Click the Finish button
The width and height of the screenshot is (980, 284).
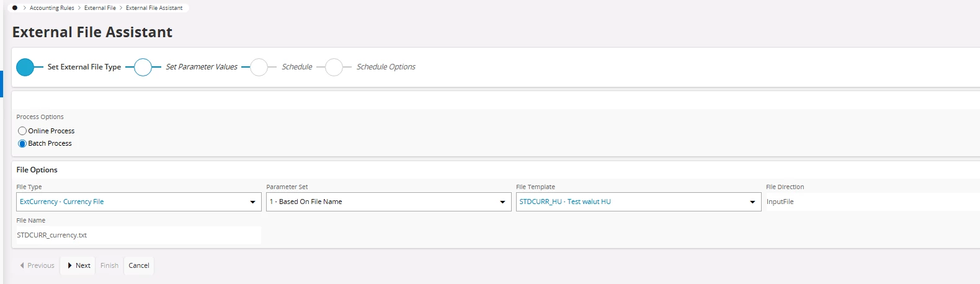[x=109, y=265]
